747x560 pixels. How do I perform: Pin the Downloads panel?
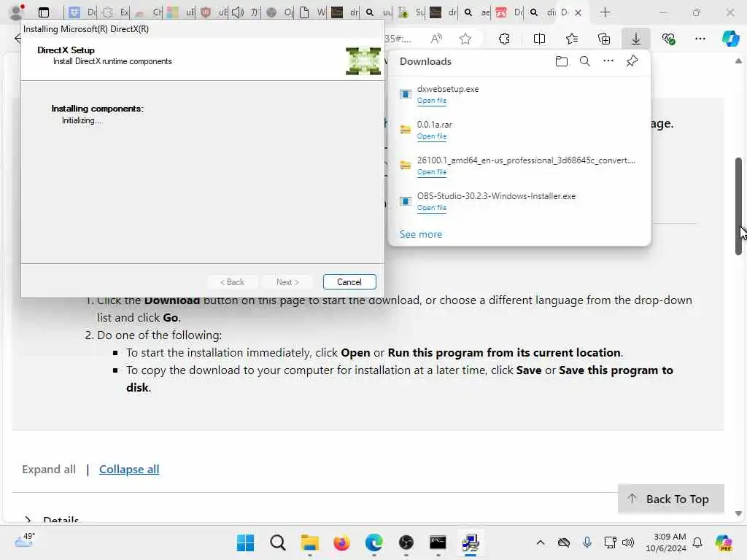[632, 61]
